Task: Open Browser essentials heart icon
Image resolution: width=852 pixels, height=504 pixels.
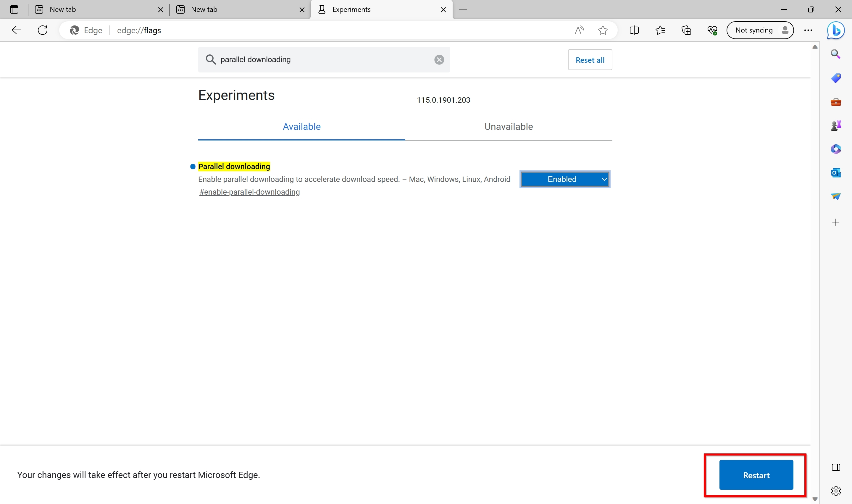Action: [712, 30]
